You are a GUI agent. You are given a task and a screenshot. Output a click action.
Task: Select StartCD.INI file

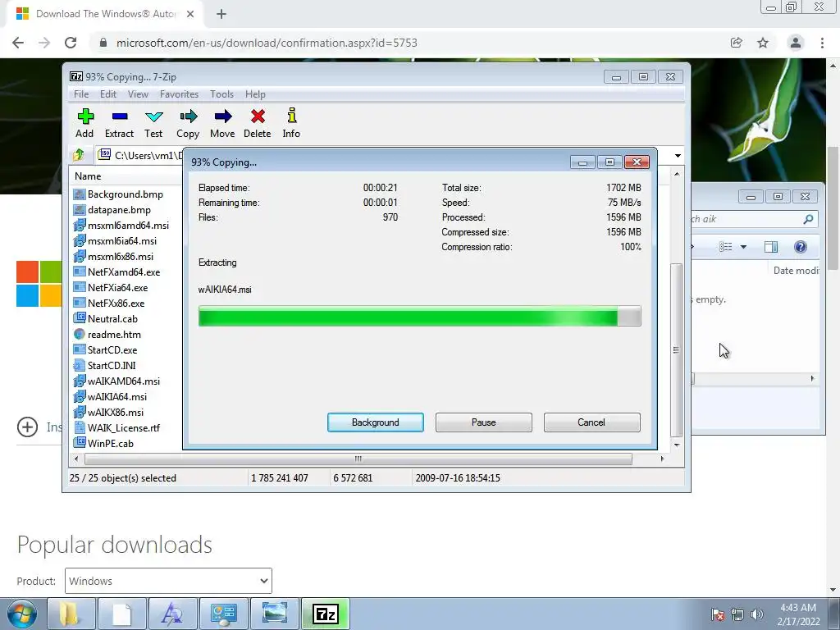tap(104, 365)
